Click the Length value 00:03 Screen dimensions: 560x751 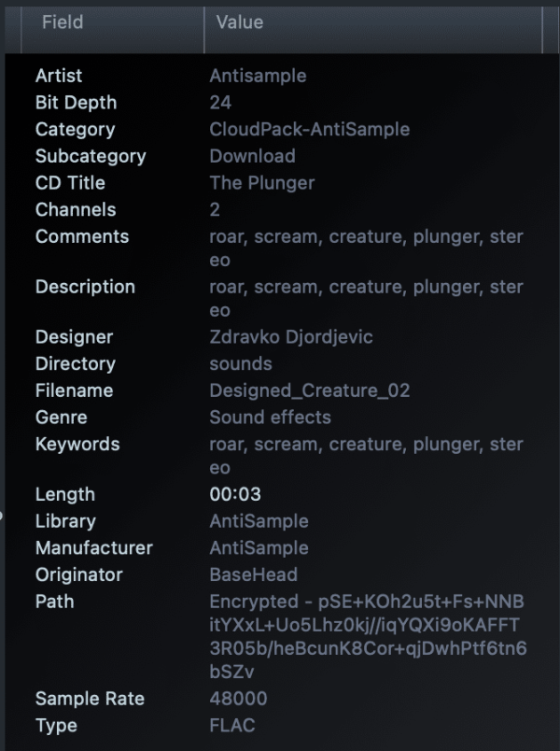[x=230, y=494]
